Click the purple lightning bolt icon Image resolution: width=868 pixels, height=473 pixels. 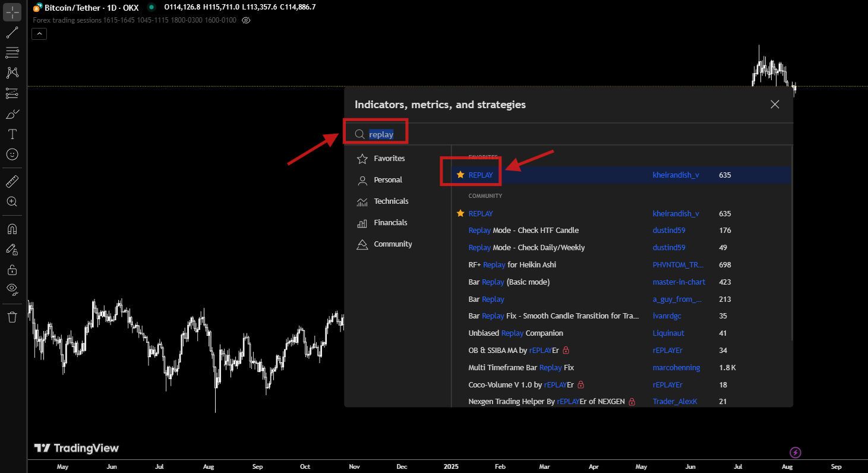click(x=796, y=453)
